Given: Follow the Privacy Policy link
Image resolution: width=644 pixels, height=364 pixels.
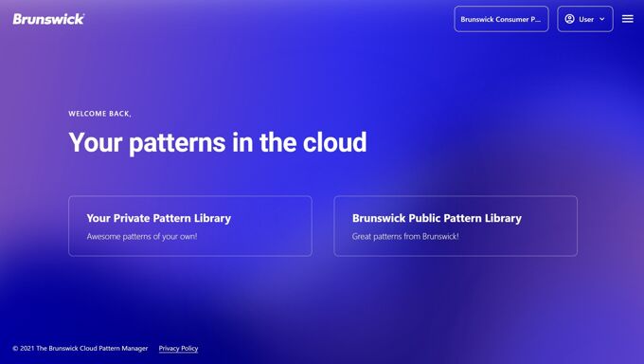Looking at the screenshot, I should pyautogui.click(x=178, y=349).
